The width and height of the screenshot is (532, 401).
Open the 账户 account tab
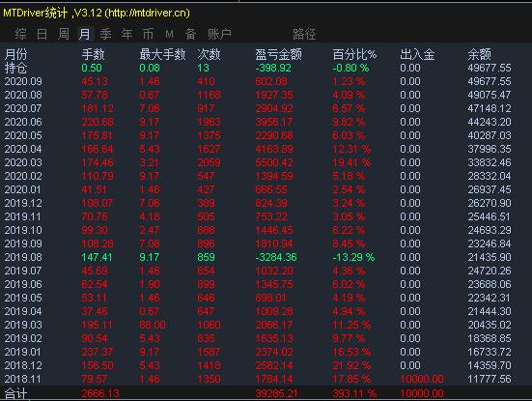(219, 34)
